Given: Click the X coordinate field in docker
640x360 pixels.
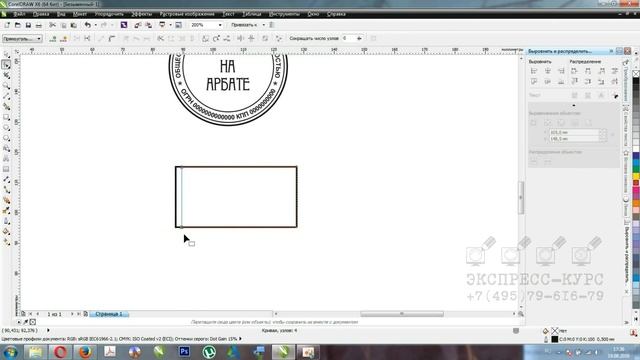Looking at the screenshot, I should pyautogui.click(x=574, y=132).
